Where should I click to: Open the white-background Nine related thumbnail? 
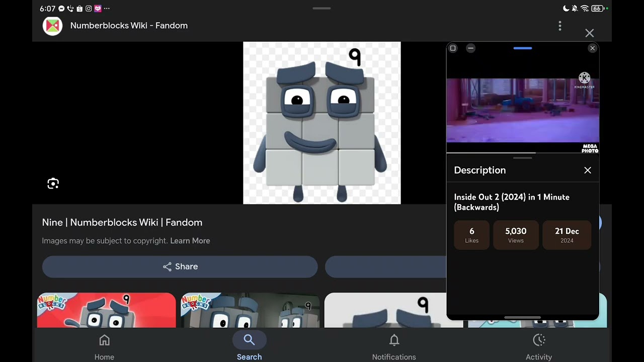385,310
